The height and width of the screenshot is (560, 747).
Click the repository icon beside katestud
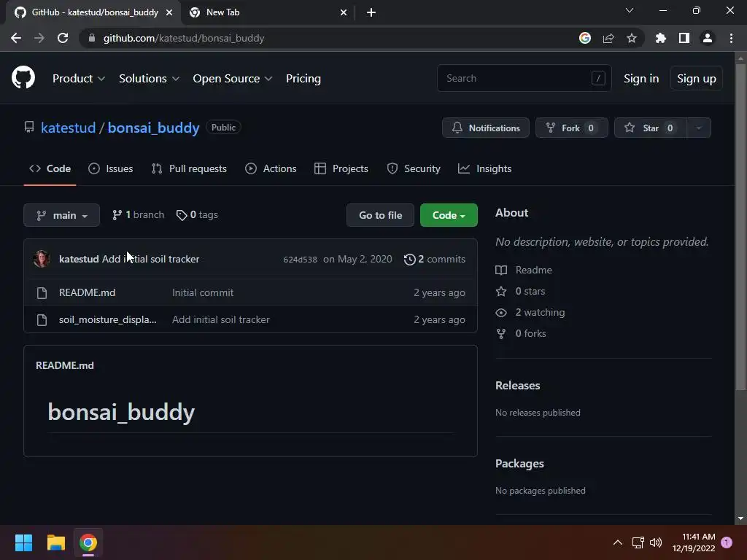(x=29, y=127)
